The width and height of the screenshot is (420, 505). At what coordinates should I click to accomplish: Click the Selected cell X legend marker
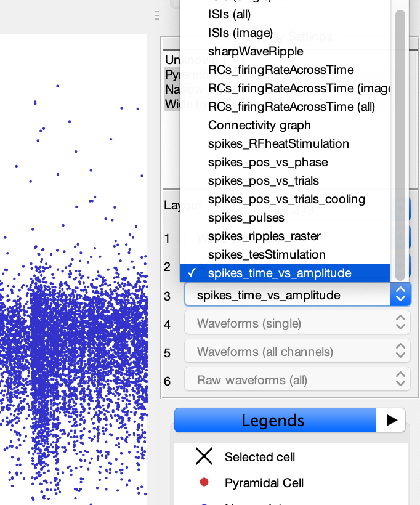[204, 456]
